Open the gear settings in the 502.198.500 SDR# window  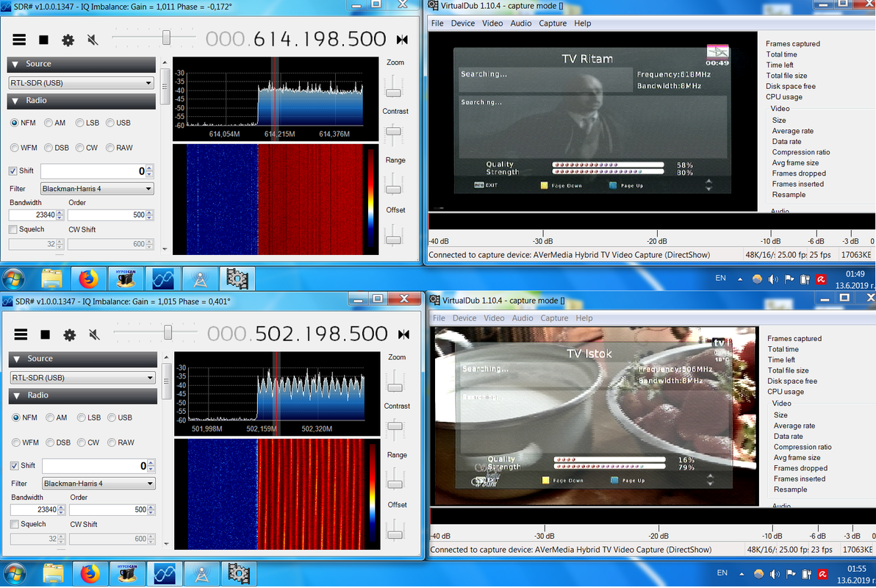pyautogui.click(x=69, y=335)
